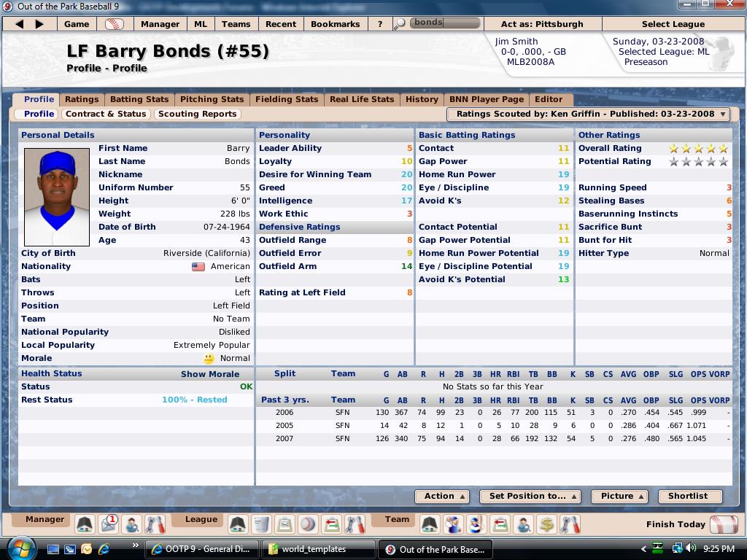Open the Contract & Status sub-tab
The width and height of the screenshot is (747, 560).
106,114
